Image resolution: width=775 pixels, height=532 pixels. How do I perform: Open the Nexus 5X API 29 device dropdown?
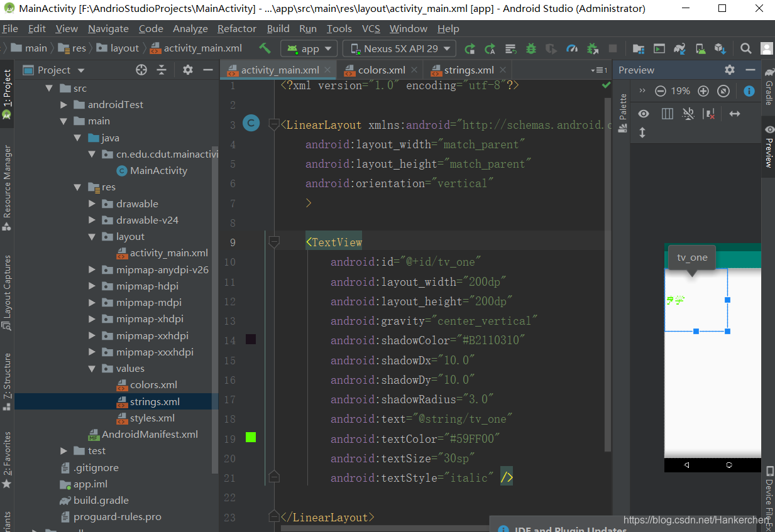pyautogui.click(x=400, y=48)
